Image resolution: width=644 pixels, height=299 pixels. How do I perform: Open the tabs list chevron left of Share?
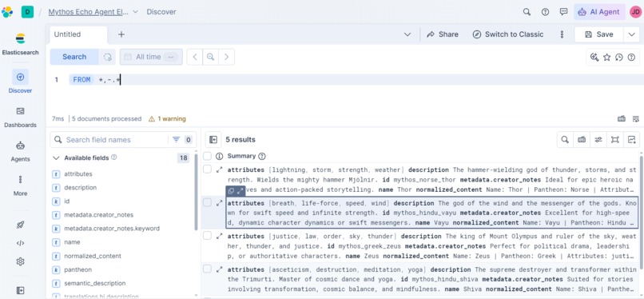(407, 34)
